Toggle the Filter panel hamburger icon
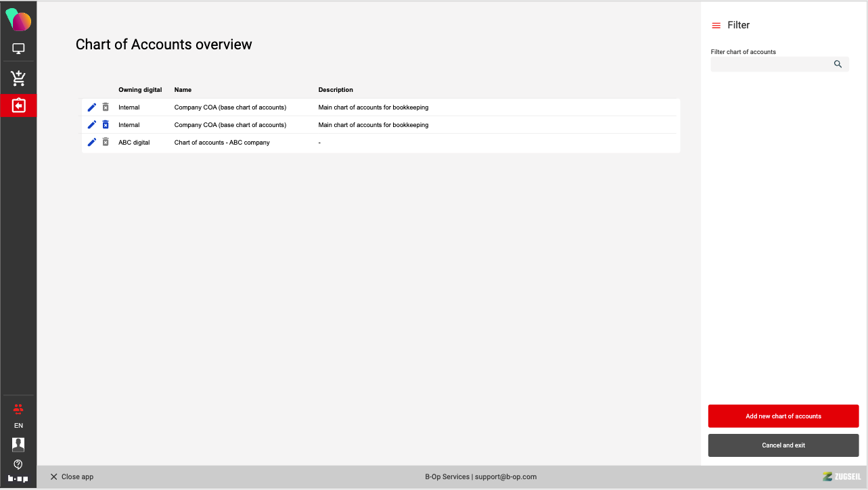This screenshot has height=490, width=868. [716, 25]
